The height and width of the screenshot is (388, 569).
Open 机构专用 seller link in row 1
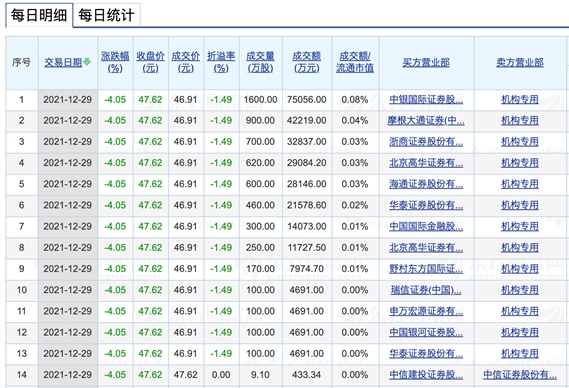[520, 99]
